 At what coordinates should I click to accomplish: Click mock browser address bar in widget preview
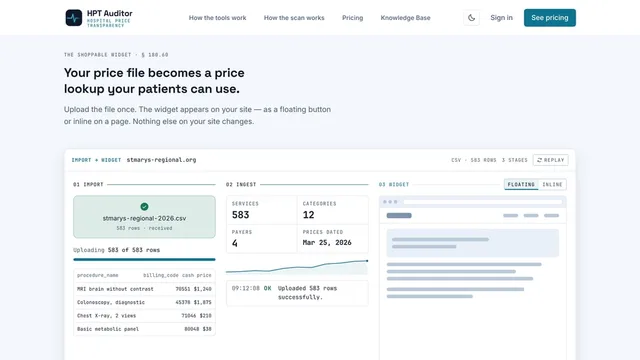tap(483, 202)
